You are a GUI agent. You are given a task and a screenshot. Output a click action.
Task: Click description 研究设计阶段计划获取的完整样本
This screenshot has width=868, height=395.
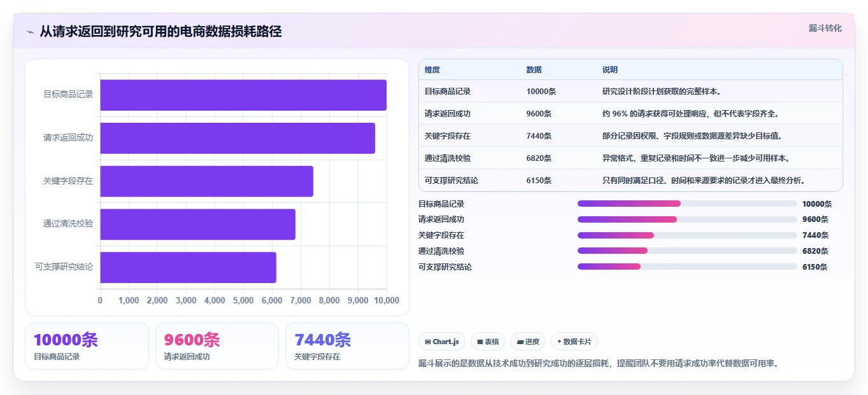point(662,92)
